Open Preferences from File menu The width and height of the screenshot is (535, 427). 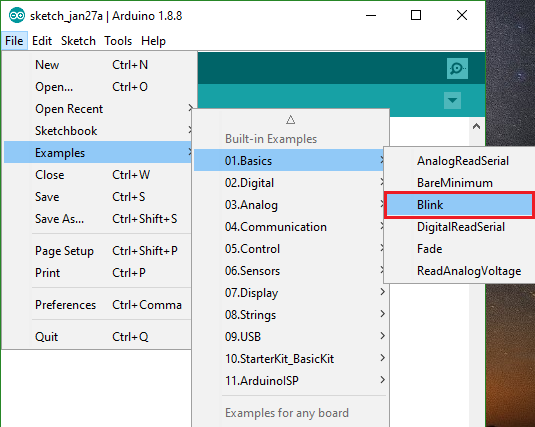(98, 305)
